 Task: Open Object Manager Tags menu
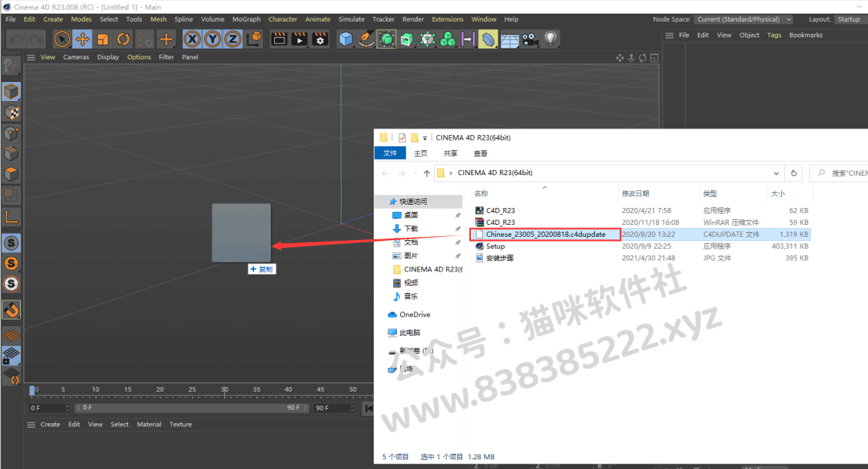[x=774, y=35]
